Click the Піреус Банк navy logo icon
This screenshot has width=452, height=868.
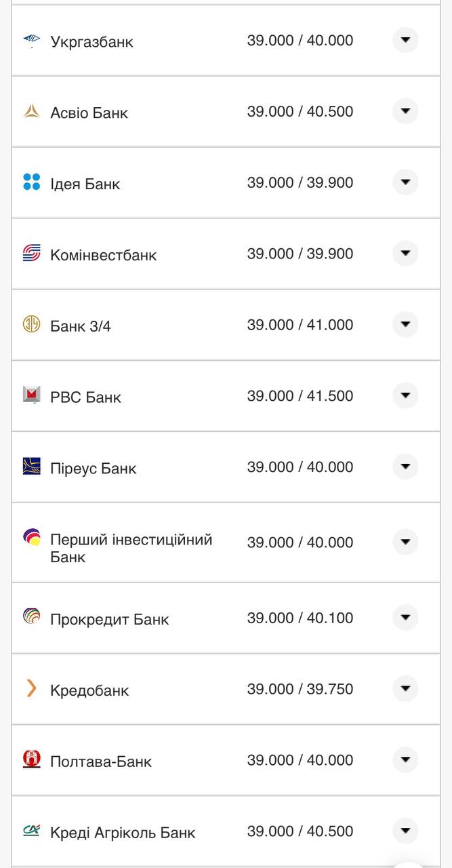[x=30, y=467]
